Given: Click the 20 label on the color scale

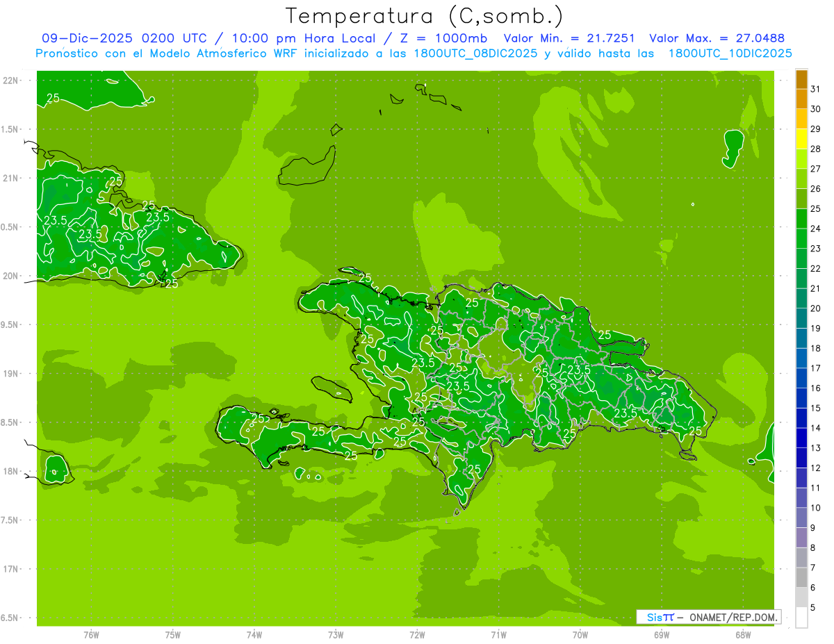Looking at the screenshot, I should tap(816, 308).
